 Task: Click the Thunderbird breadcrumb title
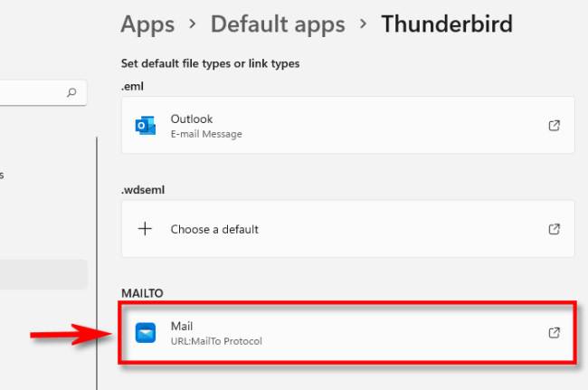[x=447, y=24]
